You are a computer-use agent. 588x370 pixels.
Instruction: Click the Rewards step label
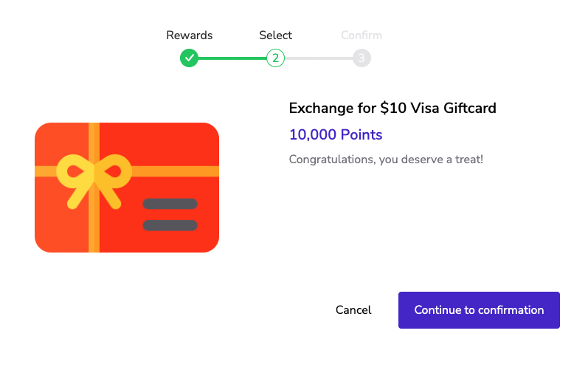click(190, 35)
